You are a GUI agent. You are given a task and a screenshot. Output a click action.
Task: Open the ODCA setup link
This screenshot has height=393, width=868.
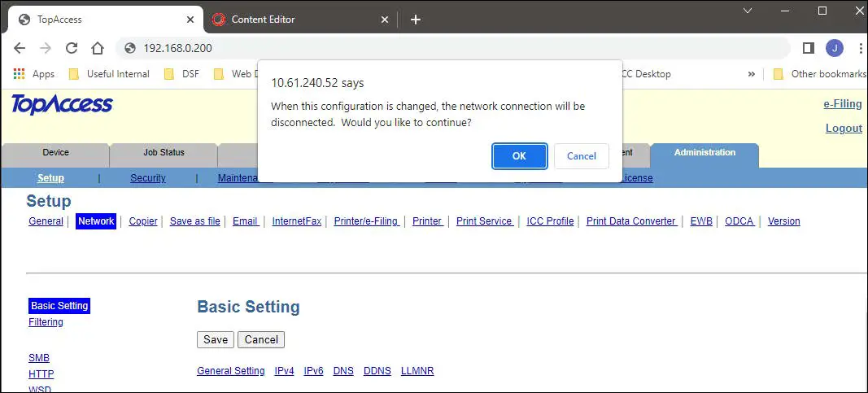click(x=739, y=221)
